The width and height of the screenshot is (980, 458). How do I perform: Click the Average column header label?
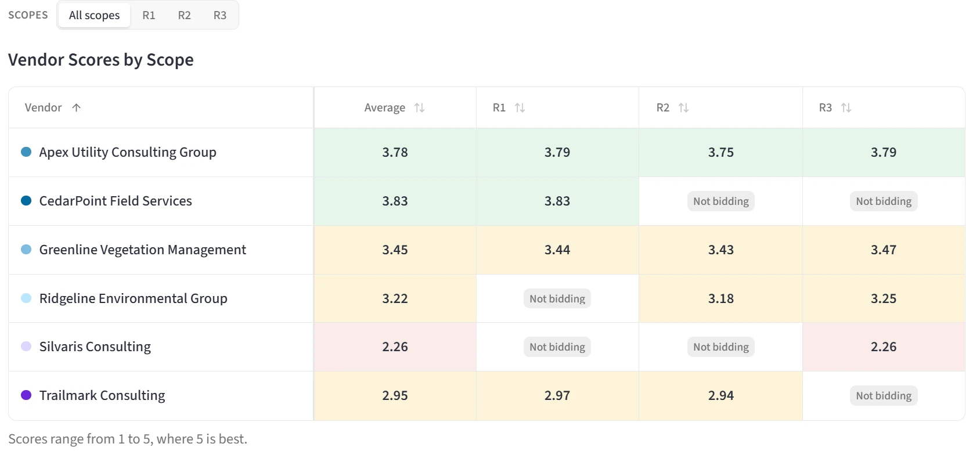[384, 107]
